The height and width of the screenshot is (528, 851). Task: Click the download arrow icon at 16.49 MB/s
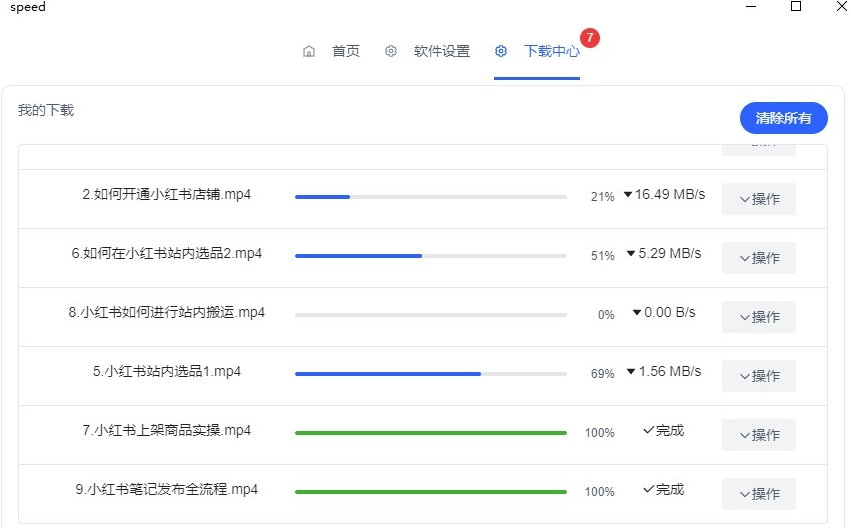tap(628, 195)
